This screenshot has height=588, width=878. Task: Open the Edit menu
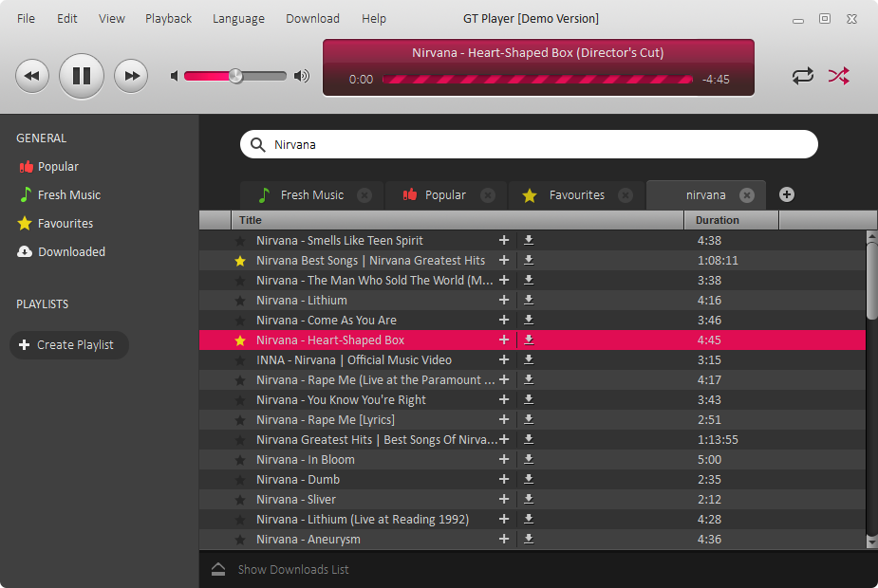click(66, 18)
